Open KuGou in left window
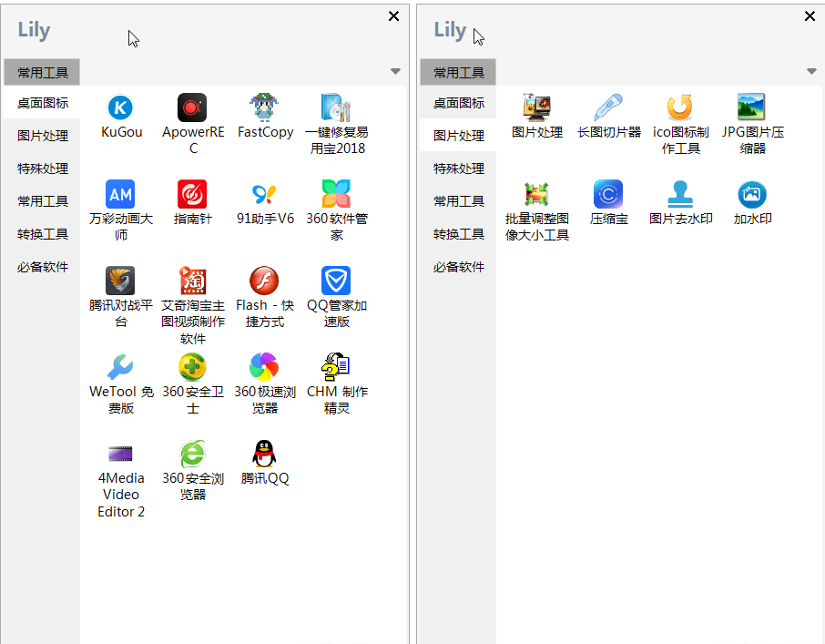 120,107
